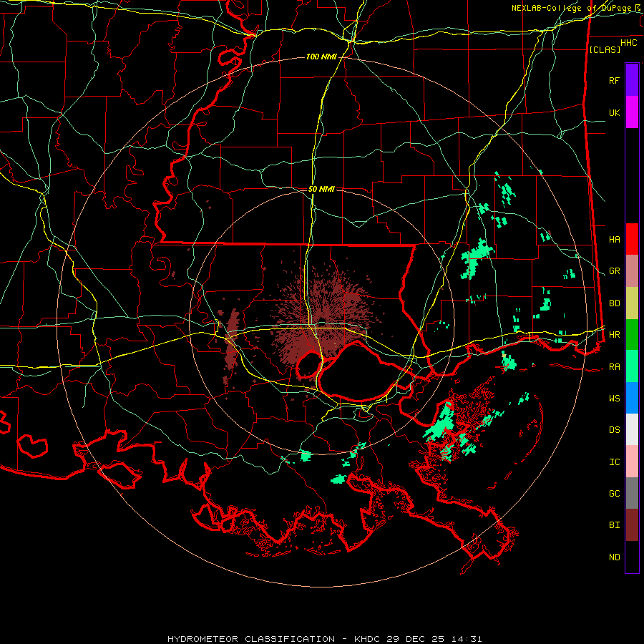644x644 pixels.
Task: Click the WS blue legend color swatch
Action: click(632, 398)
